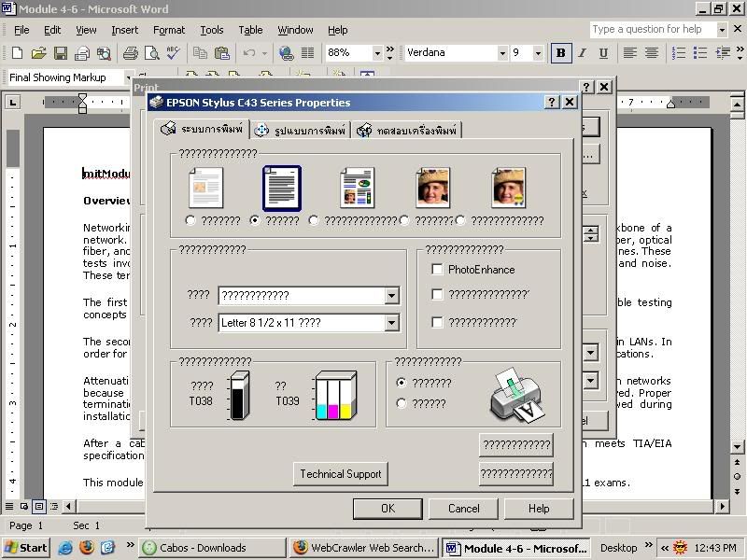Viewport: 747px width, 560px height.
Task: Open the font size 9 dropdown arrow
Action: (538, 53)
